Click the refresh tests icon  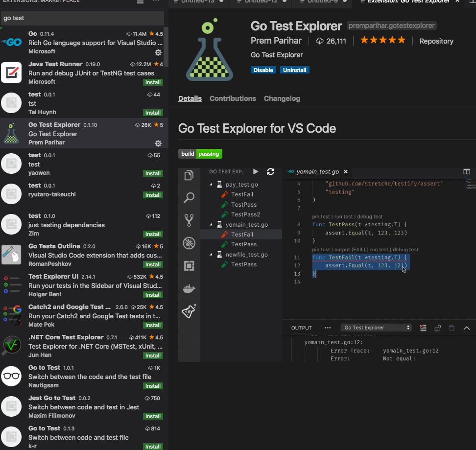pos(270,171)
